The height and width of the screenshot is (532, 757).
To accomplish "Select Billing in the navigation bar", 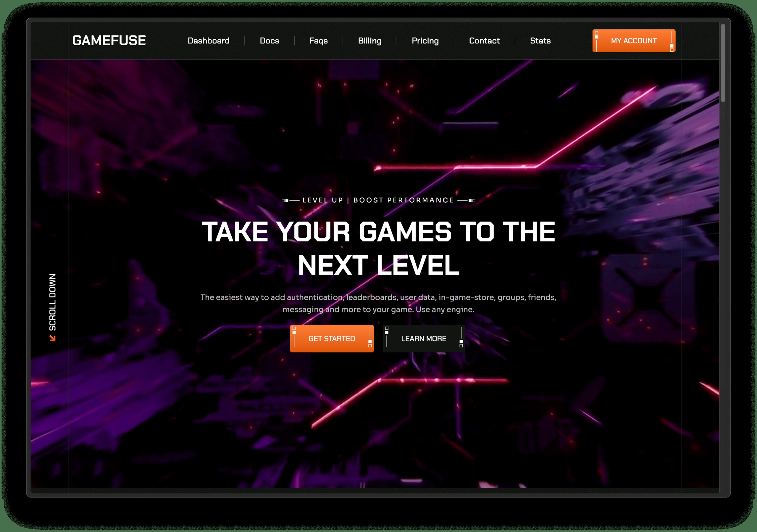I will [x=369, y=41].
